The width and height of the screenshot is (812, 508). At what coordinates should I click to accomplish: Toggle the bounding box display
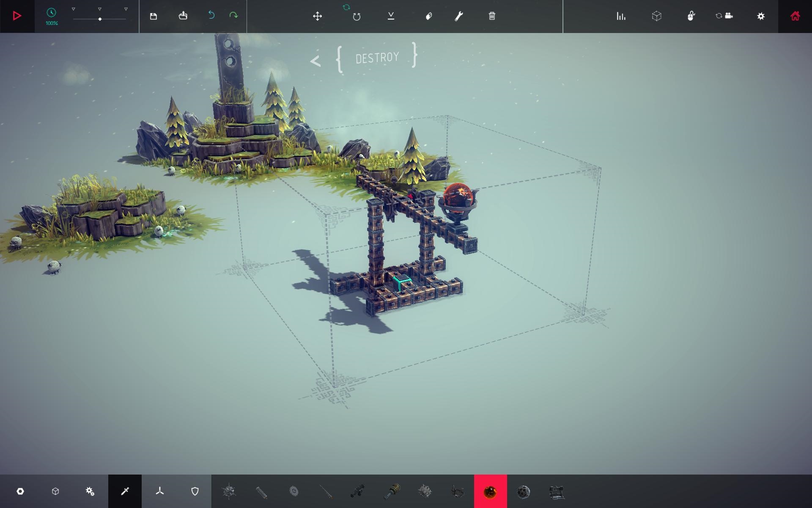[x=656, y=16]
